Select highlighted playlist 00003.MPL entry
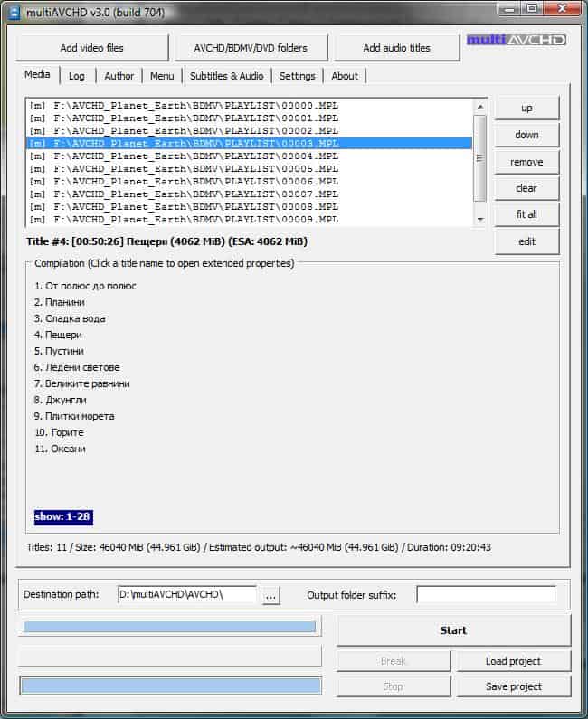The height and width of the screenshot is (719, 588). point(249,143)
